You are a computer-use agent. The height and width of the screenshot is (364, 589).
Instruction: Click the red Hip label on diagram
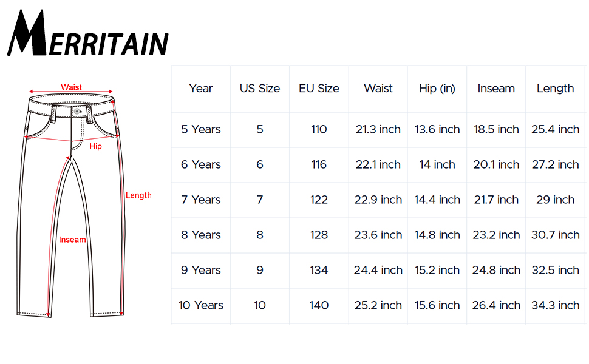pos(95,146)
